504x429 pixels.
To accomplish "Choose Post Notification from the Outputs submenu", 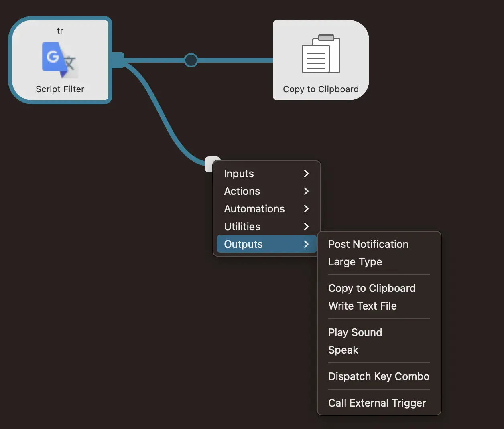I will pyautogui.click(x=379, y=244).
